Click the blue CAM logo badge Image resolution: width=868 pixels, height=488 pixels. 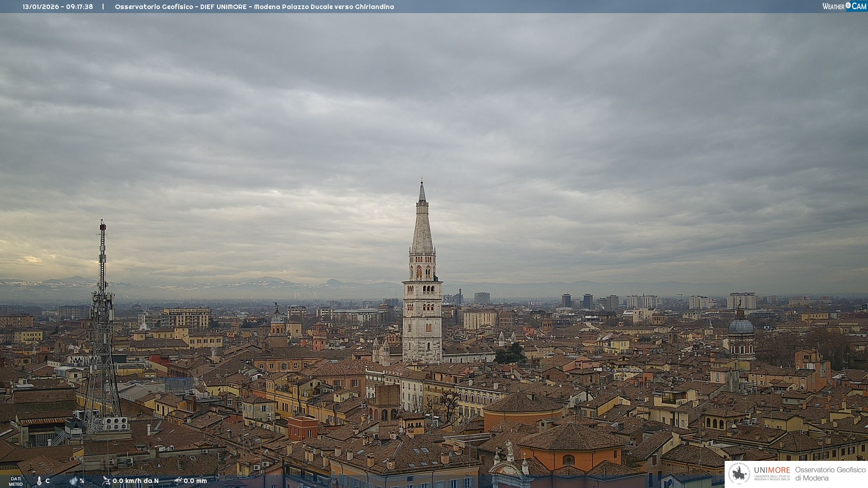859,6
